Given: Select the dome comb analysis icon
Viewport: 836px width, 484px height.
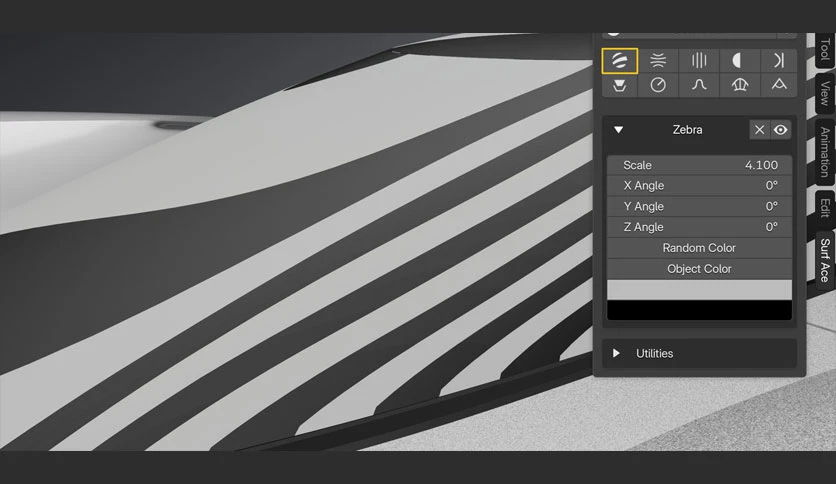Looking at the screenshot, I should [739, 85].
